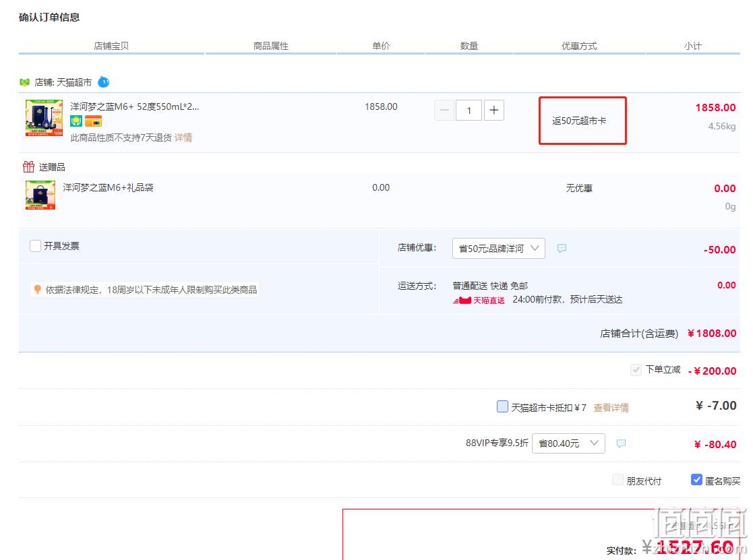Click the 店铺宝贝 column header
This screenshot has height=560, width=753.
111,46
